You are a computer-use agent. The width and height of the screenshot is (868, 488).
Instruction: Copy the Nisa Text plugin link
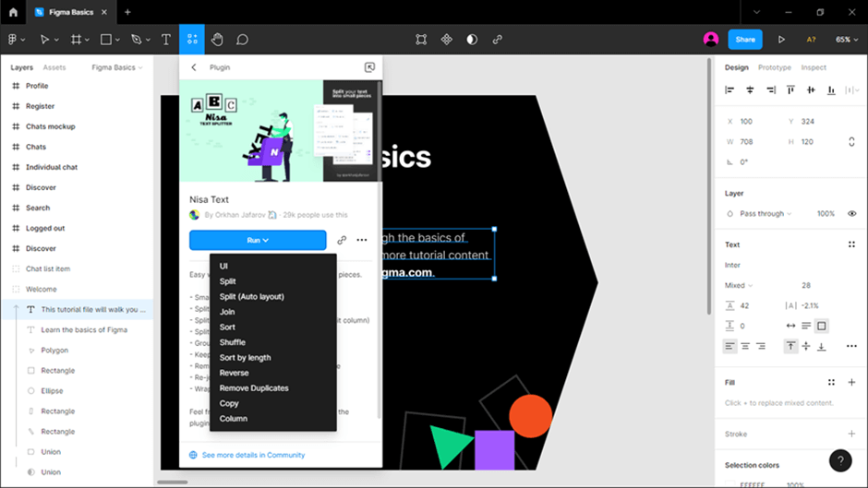(342, 240)
